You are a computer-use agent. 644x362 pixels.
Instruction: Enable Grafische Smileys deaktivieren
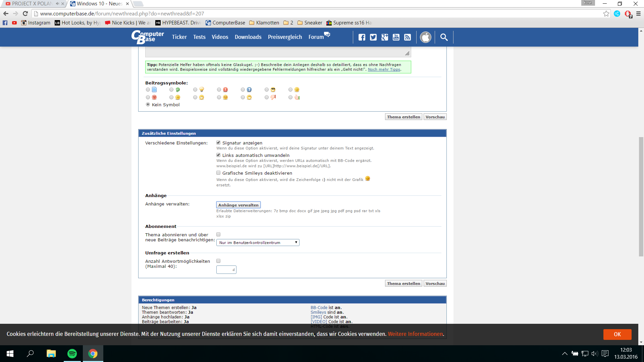pos(218,173)
